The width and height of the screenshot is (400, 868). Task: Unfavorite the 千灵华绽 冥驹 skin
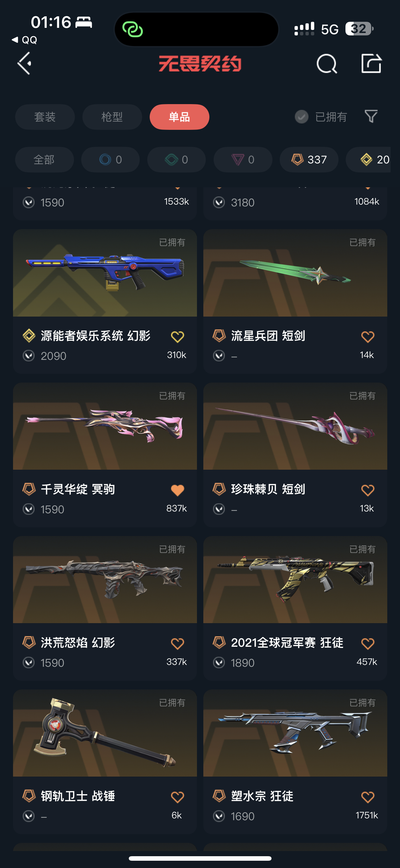[177, 490]
